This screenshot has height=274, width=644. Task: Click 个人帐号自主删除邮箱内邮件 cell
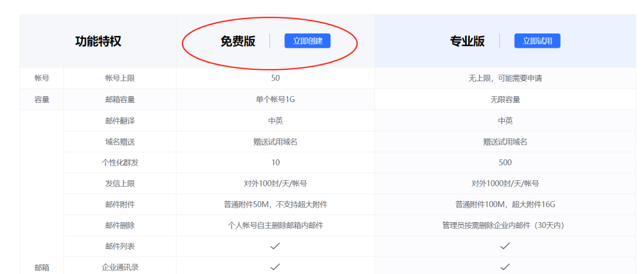tap(275, 226)
